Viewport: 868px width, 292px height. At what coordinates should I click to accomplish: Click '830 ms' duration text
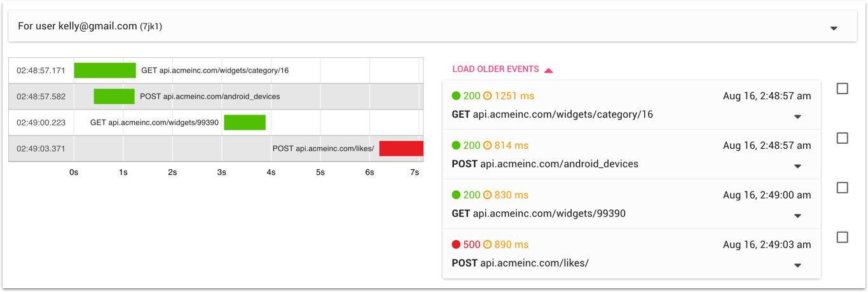511,195
